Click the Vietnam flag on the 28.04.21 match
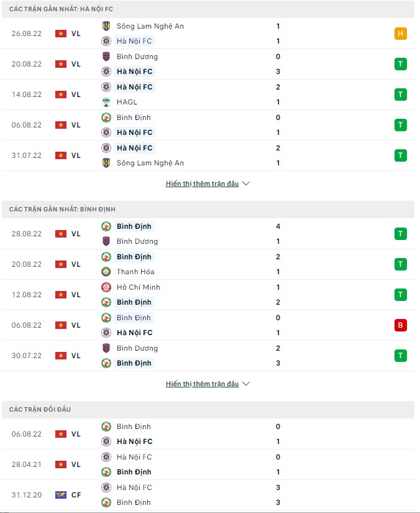 pos(61,464)
